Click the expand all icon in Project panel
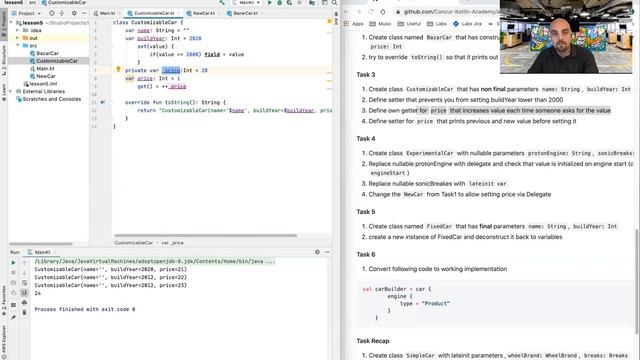This screenshot has width=640, height=360. [x=62, y=13]
